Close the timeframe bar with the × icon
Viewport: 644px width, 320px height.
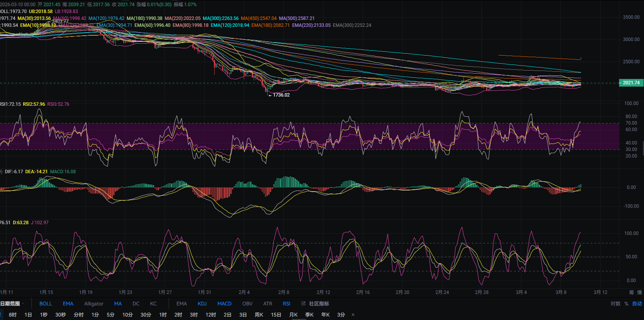pos(353,315)
